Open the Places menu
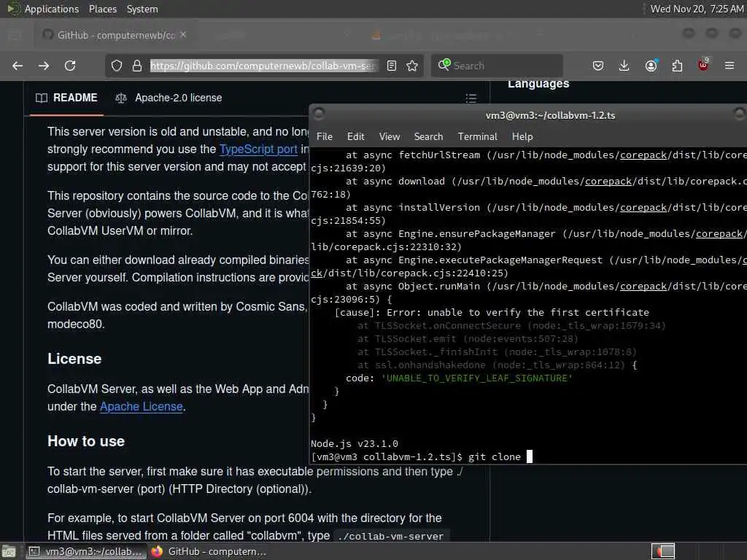The height and width of the screenshot is (560, 747). (x=102, y=9)
